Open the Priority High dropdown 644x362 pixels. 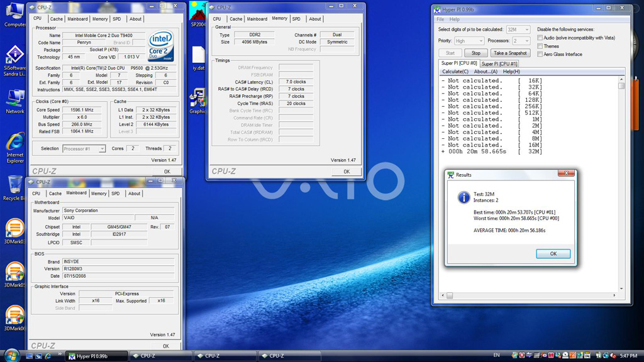(469, 41)
